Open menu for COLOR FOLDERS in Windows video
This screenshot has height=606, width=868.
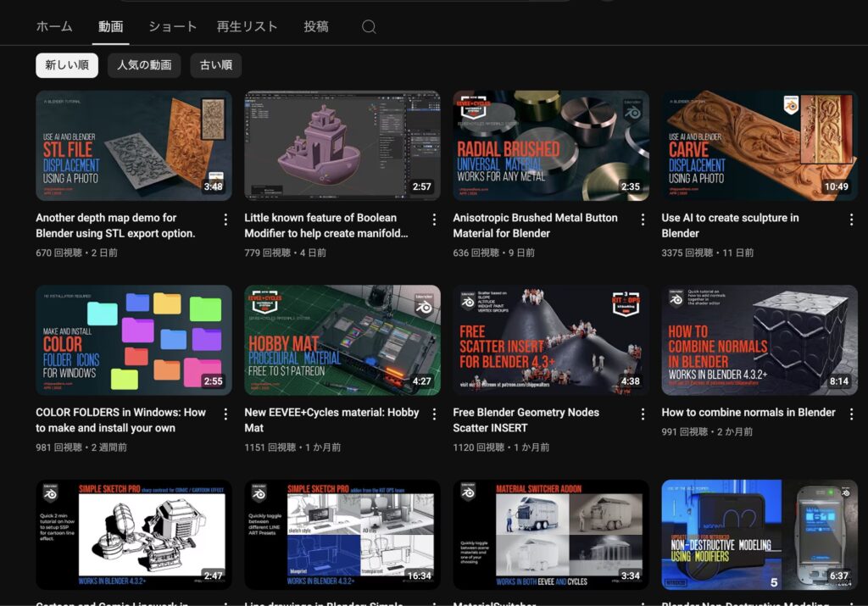(225, 414)
